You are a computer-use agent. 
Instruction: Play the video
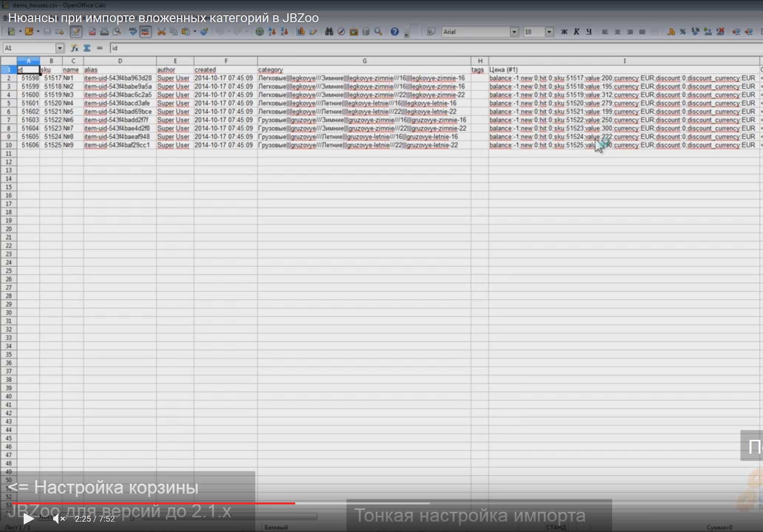[29, 519]
